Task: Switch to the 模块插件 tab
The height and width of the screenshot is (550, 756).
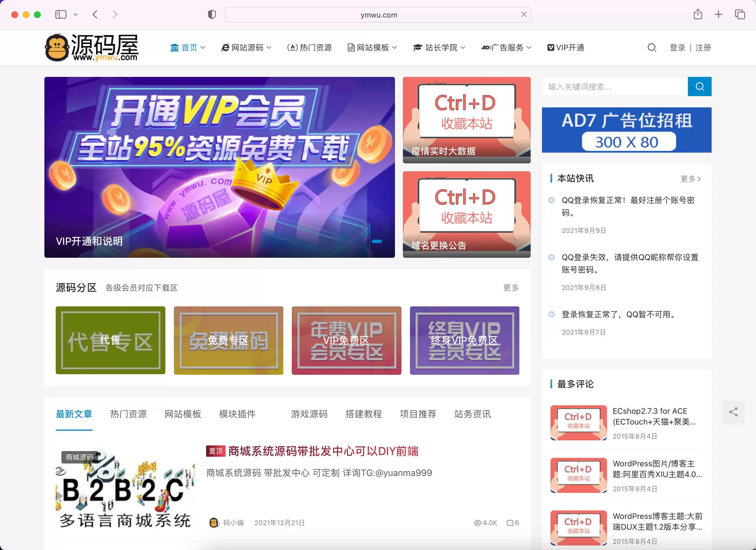Action: coord(237,414)
